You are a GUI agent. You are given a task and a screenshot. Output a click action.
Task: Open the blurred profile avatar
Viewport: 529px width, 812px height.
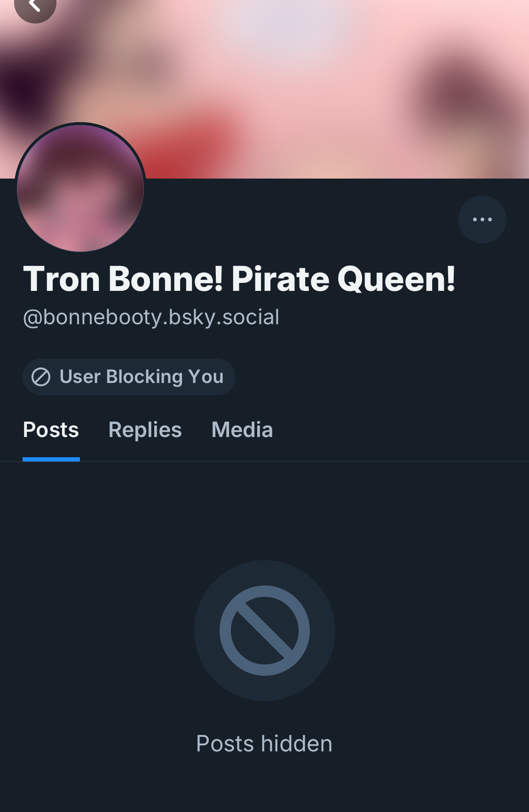click(x=80, y=188)
